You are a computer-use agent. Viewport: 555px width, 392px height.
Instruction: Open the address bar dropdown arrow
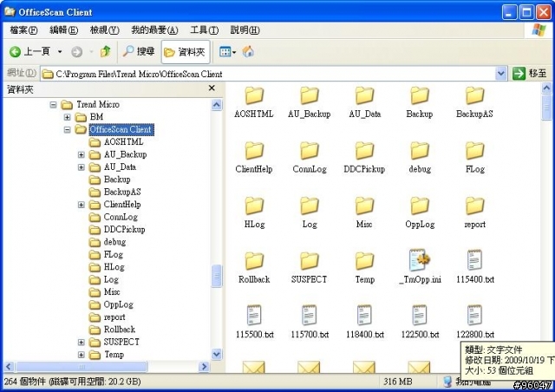point(500,74)
